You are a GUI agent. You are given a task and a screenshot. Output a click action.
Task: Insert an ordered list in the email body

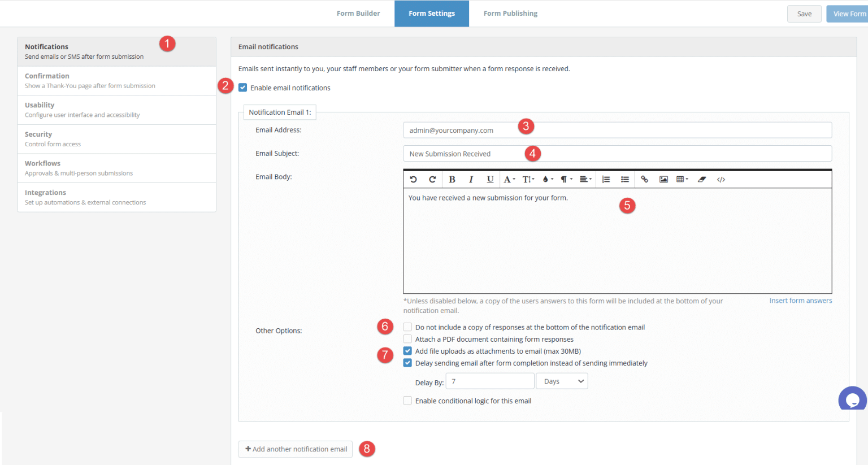(x=606, y=179)
